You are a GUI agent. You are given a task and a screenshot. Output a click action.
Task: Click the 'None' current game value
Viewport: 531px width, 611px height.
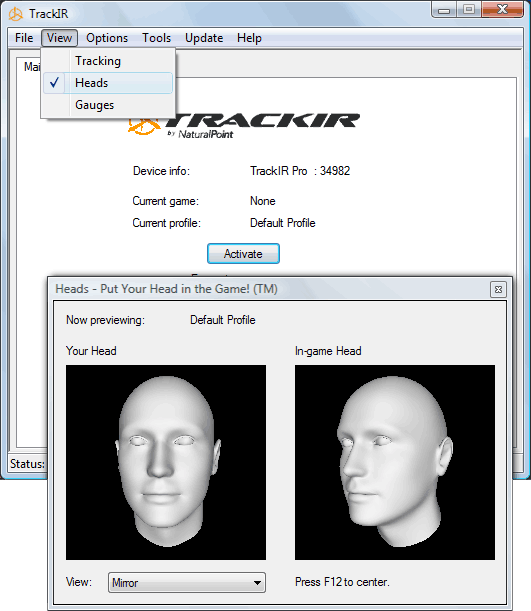click(x=263, y=201)
